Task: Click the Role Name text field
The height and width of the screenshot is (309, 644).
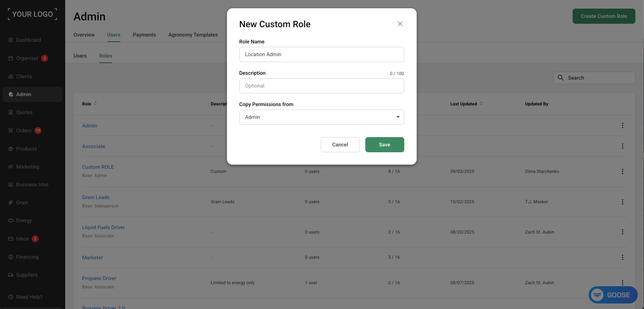Action: [321, 54]
